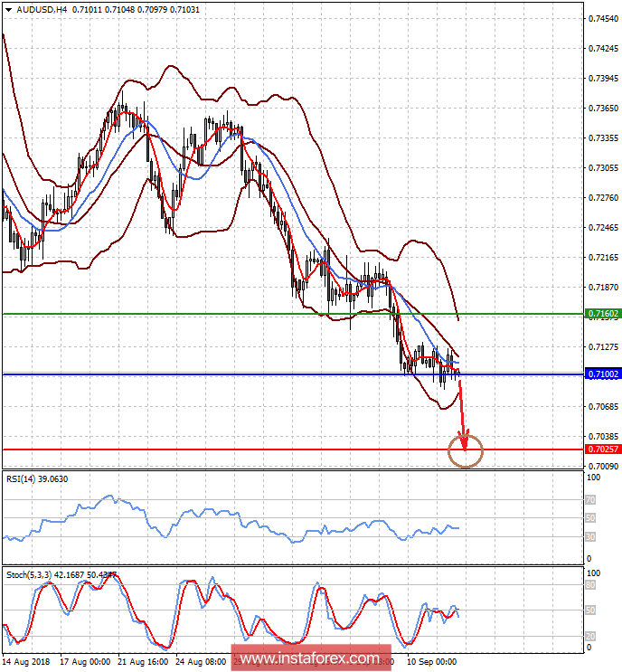Click the 17 Aug 00:00 time axis label
The height and width of the screenshot is (672, 622).
pyautogui.click(x=85, y=662)
